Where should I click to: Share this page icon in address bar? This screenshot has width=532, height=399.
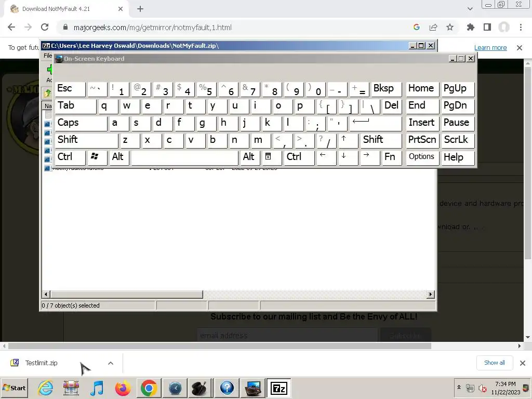tap(433, 27)
